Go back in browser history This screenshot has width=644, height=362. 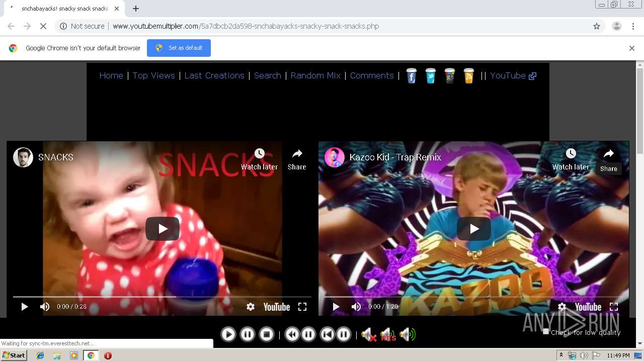pos(11,26)
